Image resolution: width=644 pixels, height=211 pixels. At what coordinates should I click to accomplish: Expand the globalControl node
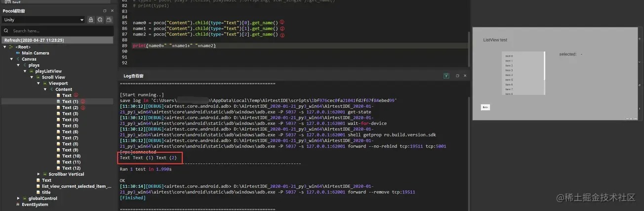click(x=18, y=198)
